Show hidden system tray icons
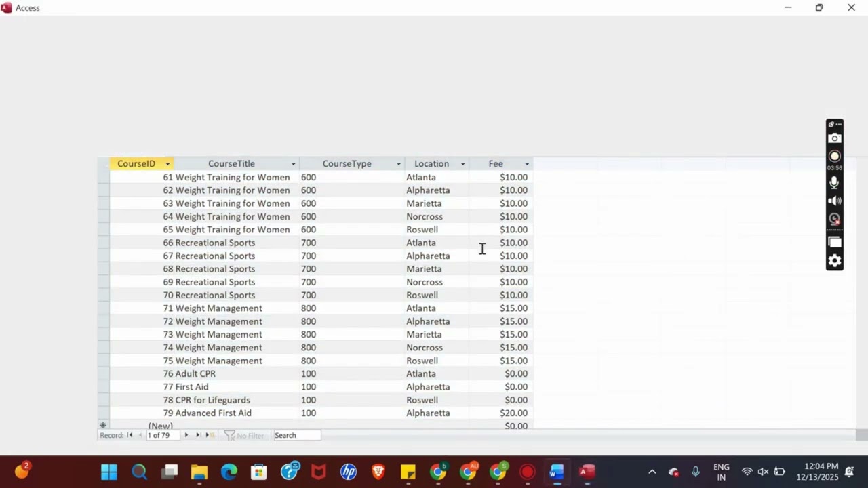This screenshot has width=868, height=488. click(652, 472)
